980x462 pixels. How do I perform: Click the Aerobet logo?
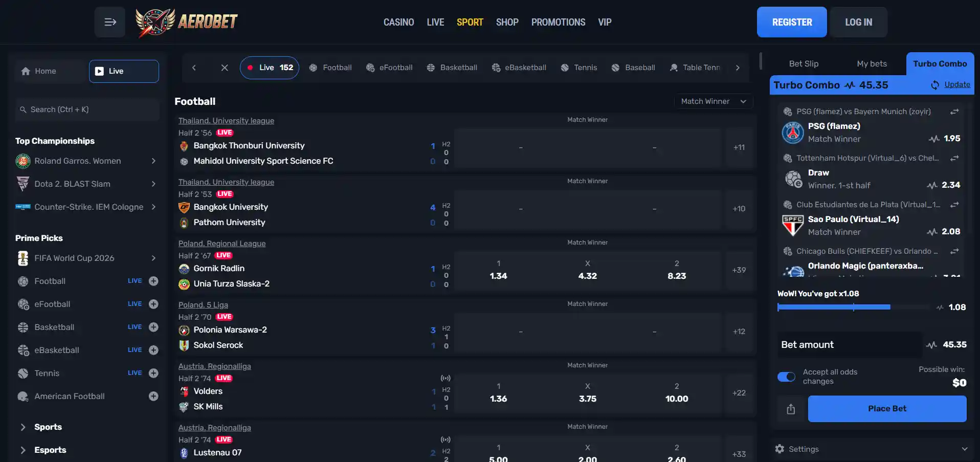point(187,22)
